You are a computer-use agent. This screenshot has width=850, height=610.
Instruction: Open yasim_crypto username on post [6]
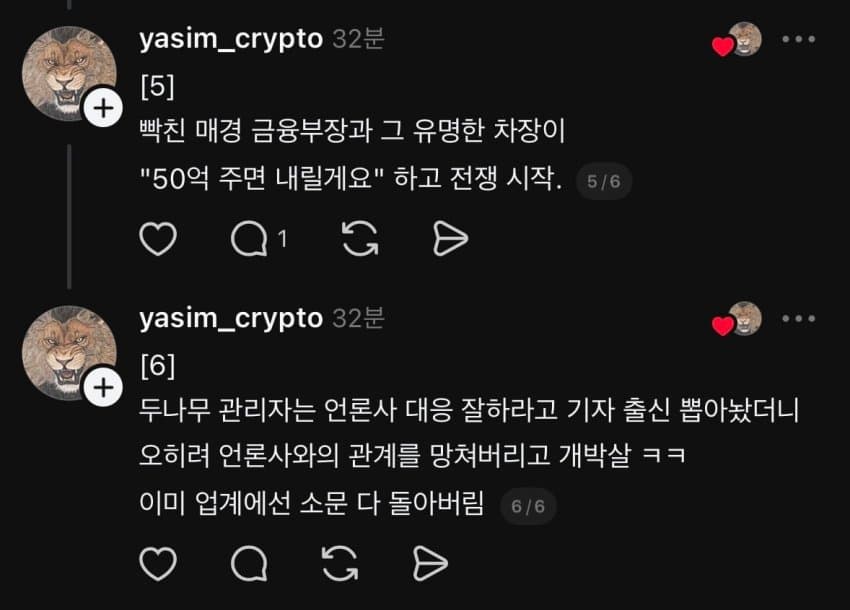click(231, 318)
